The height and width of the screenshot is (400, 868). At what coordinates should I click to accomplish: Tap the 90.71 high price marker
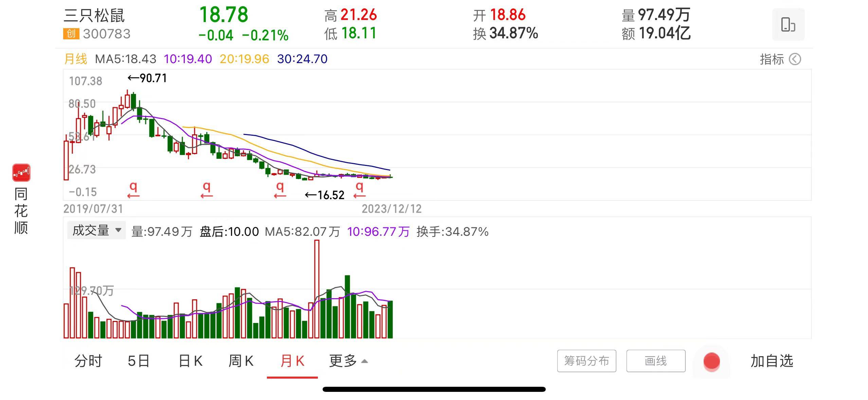point(147,78)
